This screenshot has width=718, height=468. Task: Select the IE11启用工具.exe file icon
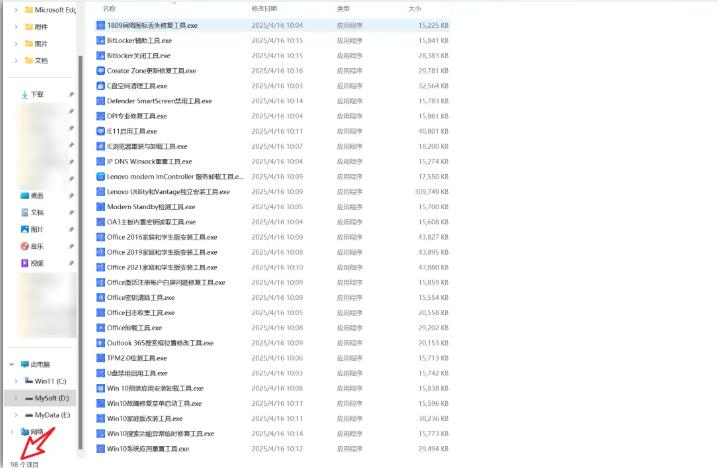click(x=100, y=131)
